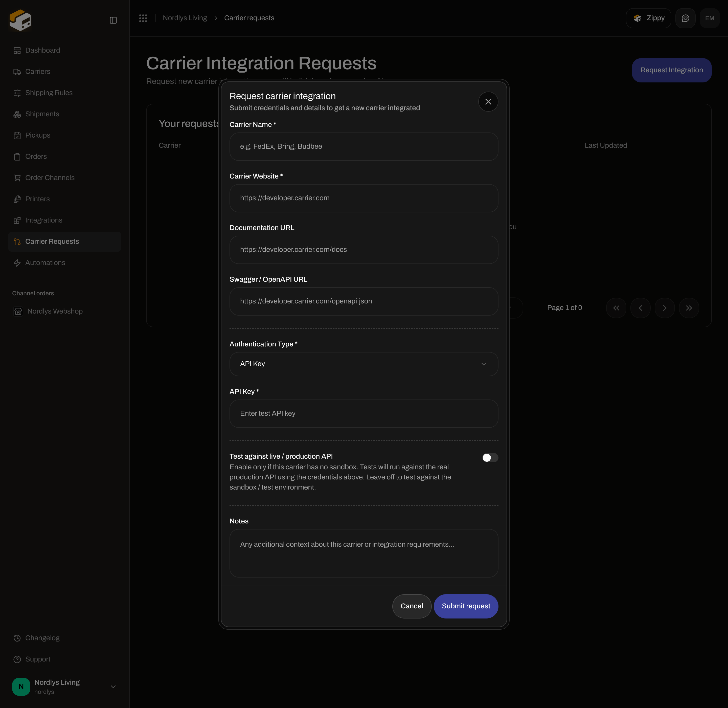Click Carrier requests breadcrumb

coord(249,18)
